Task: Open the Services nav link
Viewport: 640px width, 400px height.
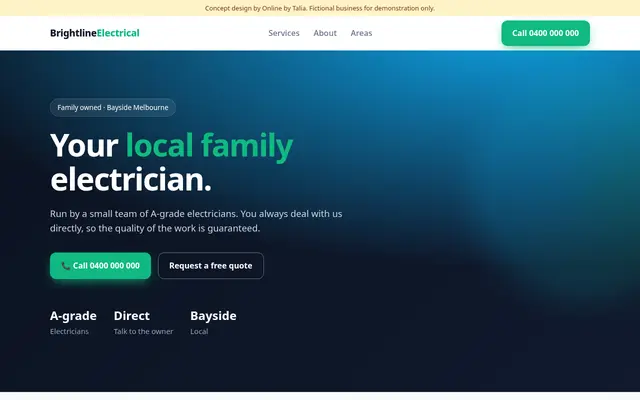Action: 284,33
